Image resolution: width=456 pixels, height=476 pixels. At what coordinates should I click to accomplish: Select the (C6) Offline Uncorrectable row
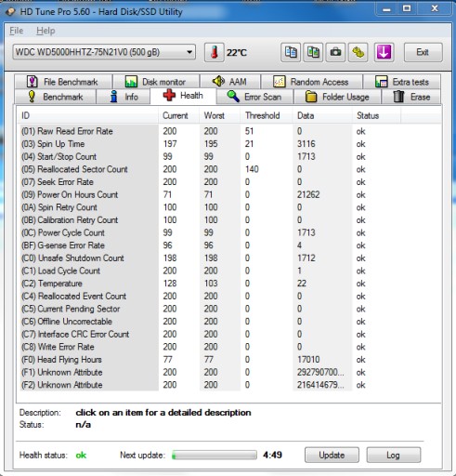coord(229,322)
